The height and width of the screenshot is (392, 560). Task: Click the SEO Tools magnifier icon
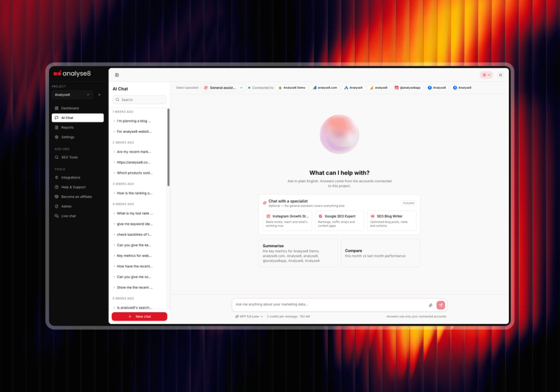57,157
